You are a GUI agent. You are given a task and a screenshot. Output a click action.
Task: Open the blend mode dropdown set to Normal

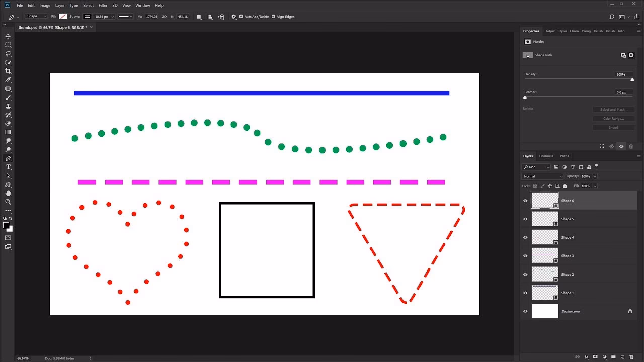542,176
